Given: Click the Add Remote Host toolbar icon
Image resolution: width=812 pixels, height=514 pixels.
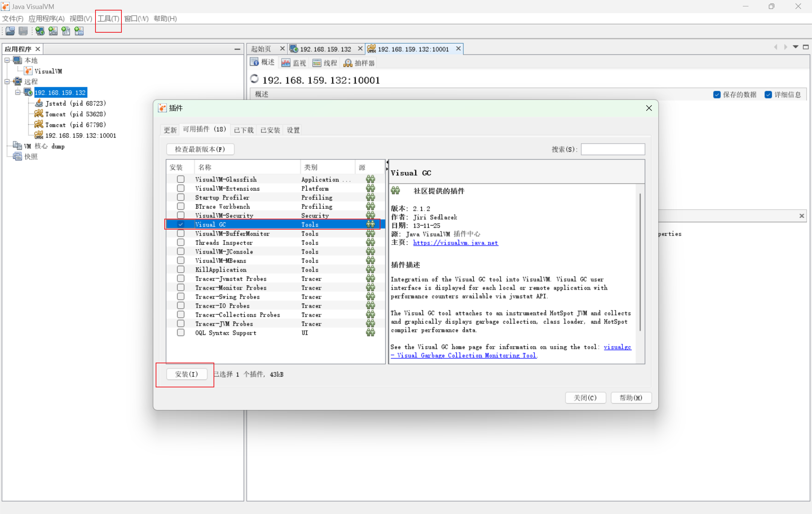Looking at the screenshot, I should click(x=40, y=31).
